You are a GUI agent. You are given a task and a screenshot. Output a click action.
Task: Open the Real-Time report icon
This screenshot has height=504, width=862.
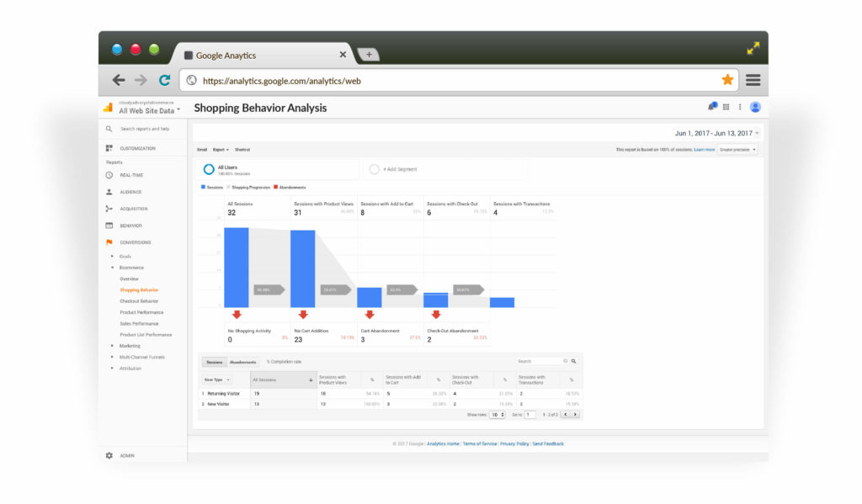(x=110, y=175)
